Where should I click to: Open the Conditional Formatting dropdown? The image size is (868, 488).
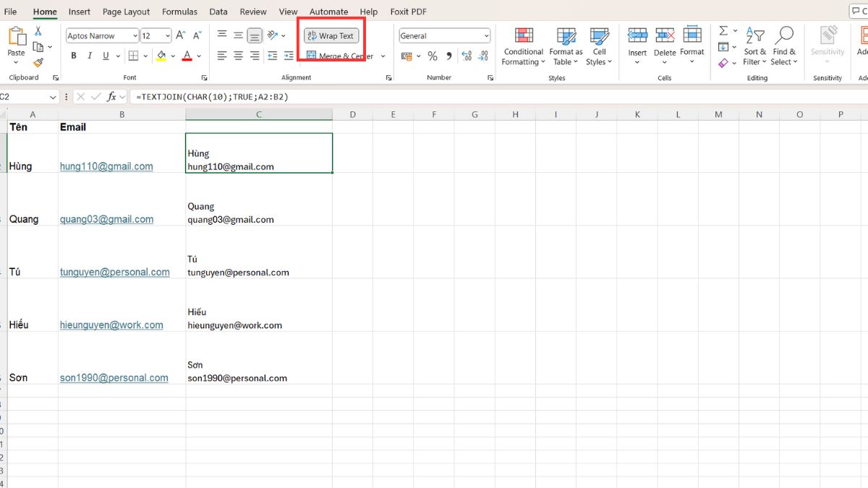click(x=523, y=47)
